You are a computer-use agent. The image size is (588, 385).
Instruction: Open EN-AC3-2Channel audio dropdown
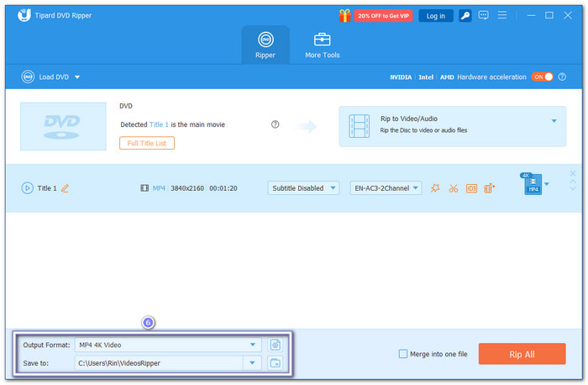coord(386,188)
